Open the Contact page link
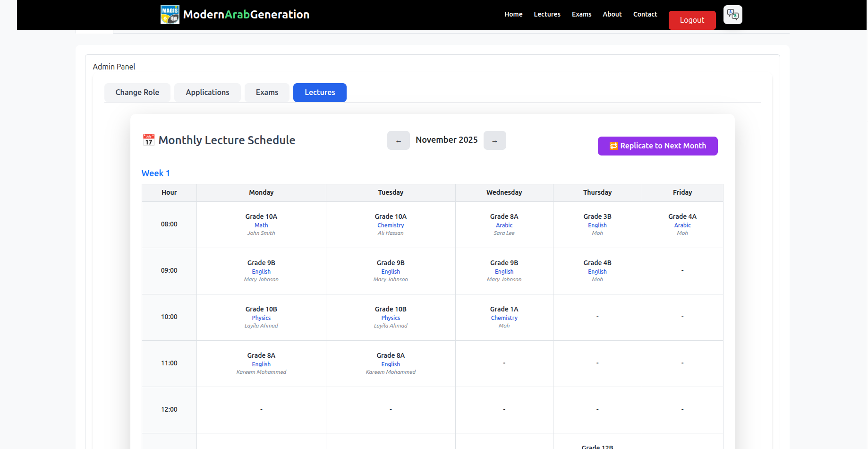This screenshot has height=449, width=868. coord(645,14)
